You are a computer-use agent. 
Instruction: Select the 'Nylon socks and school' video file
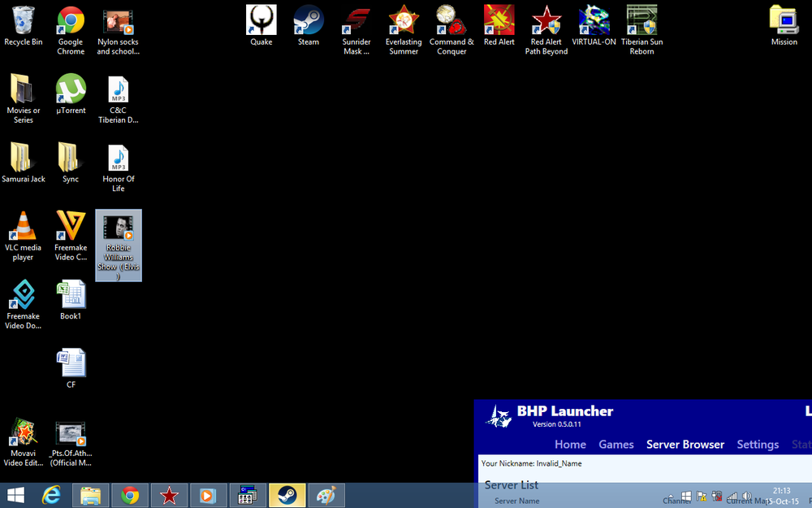[x=118, y=31]
